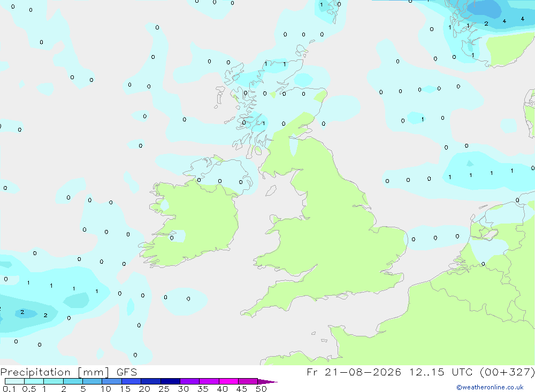
Task: Select the 2–5 mm legend color box
Action: click(73, 381)
